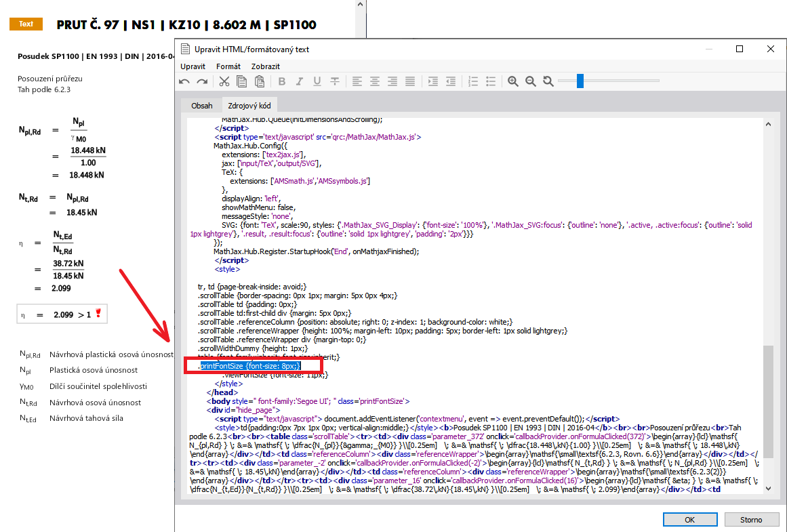Cancel dialog with Storno button
The width and height of the screenshot is (787, 532).
point(751,519)
